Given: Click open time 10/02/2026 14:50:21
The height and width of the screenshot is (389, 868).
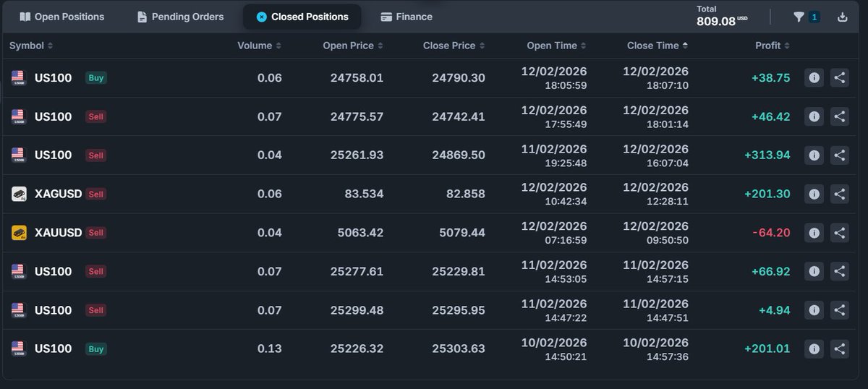Looking at the screenshot, I should [x=554, y=349].
